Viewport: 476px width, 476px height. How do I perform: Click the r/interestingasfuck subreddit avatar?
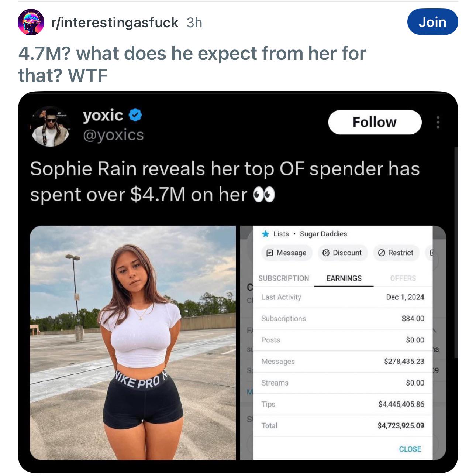[31, 23]
